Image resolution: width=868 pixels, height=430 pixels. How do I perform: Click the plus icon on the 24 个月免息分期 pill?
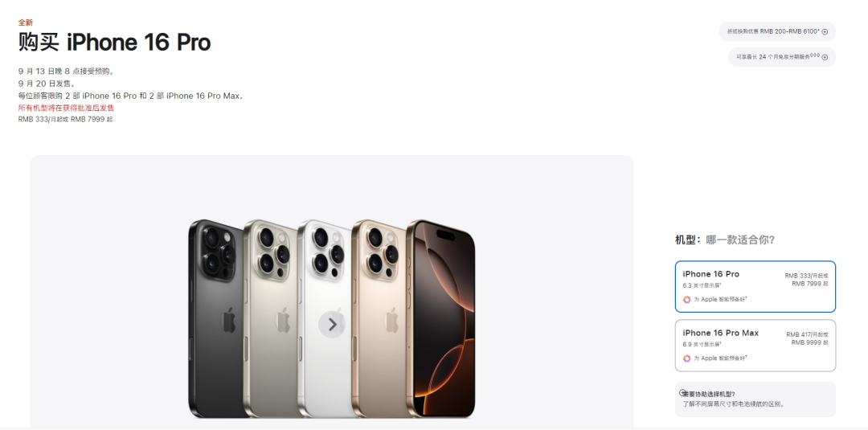coord(825,57)
